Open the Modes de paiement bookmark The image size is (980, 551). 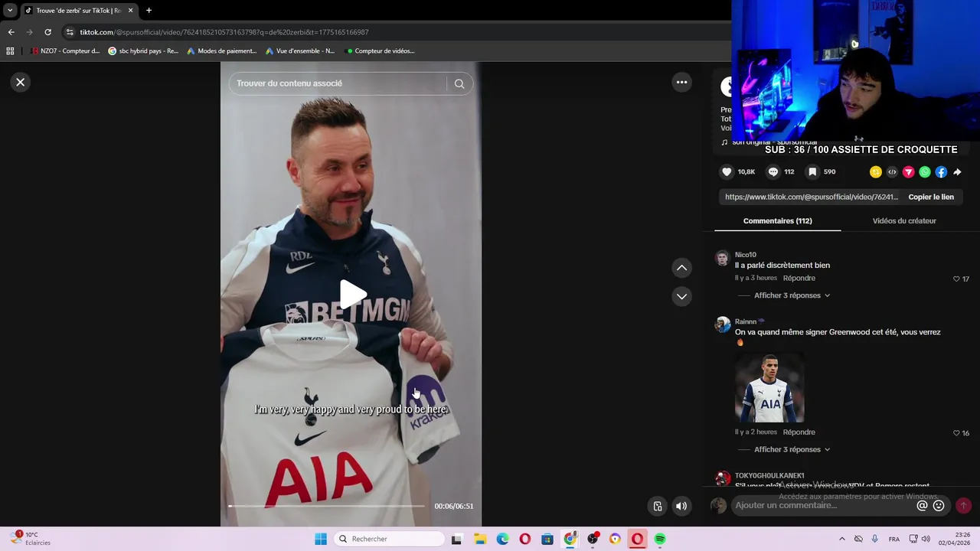(222, 51)
